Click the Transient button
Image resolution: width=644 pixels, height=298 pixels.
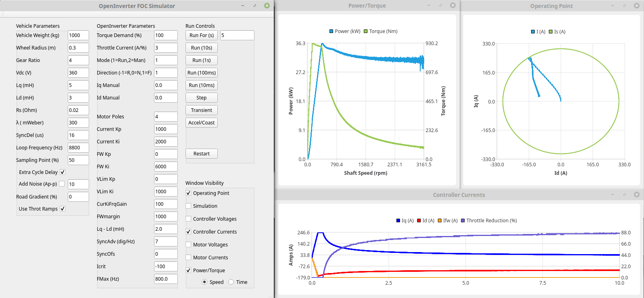(201, 110)
